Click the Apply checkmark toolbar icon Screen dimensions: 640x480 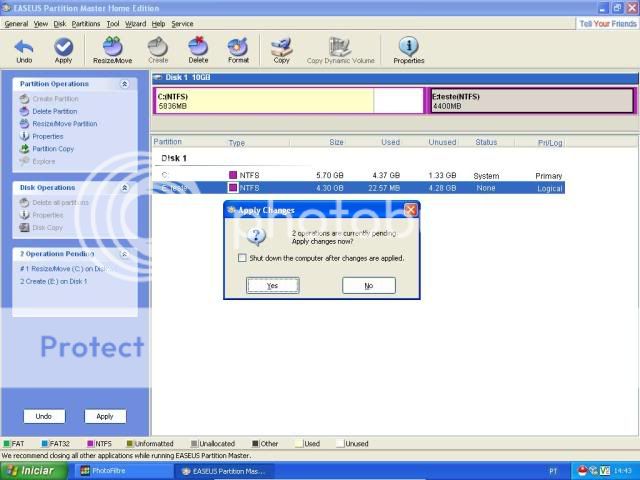63,50
